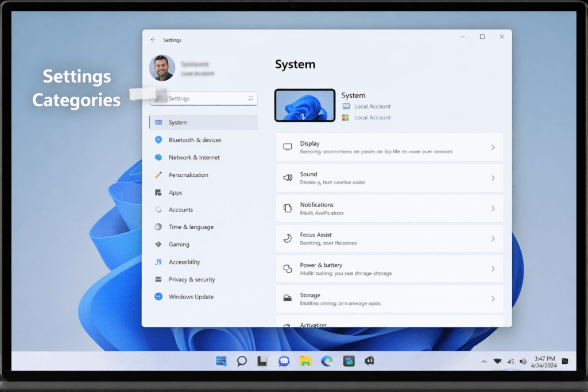The height and width of the screenshot is (392, 588).
Task: Click the Focus Assist moon icon
Action: (288, 238)
